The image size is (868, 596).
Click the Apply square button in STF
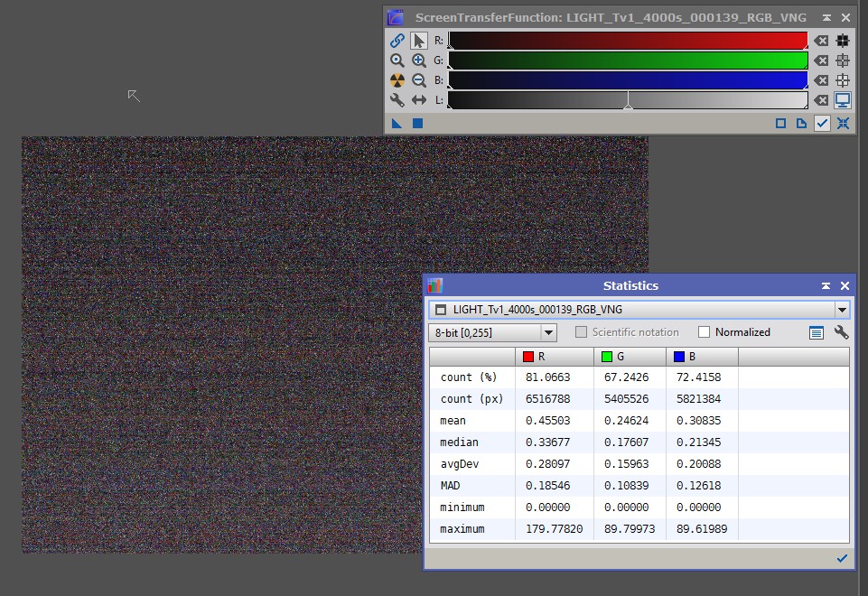pyautogui.click(x=418, y=124)
